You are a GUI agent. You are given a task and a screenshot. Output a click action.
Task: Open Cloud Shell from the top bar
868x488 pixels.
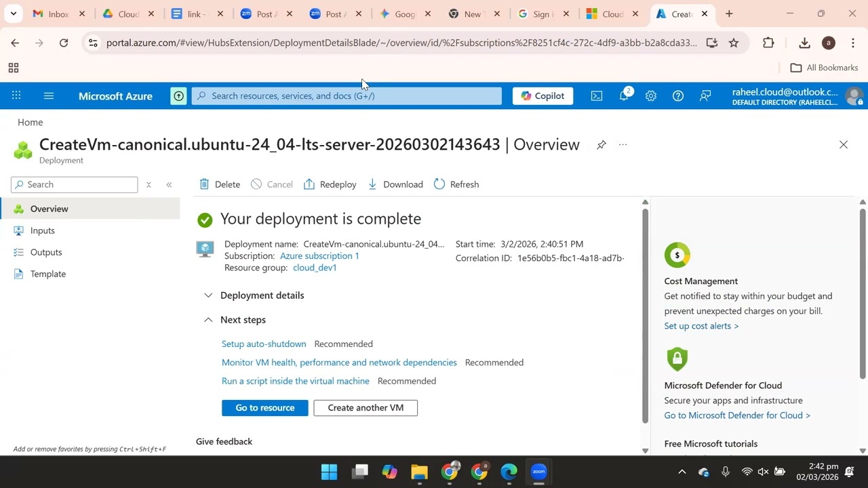[597, 96]
